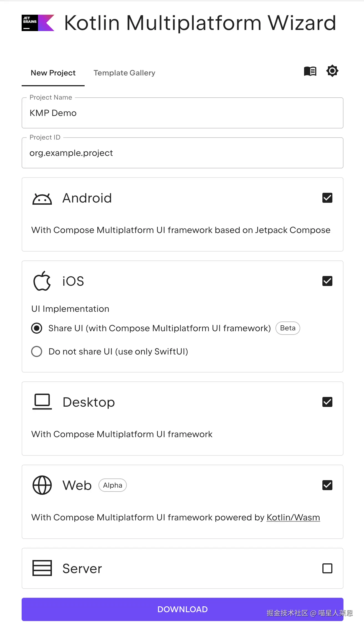Enable the Server platform checkbox

(327, 568)
